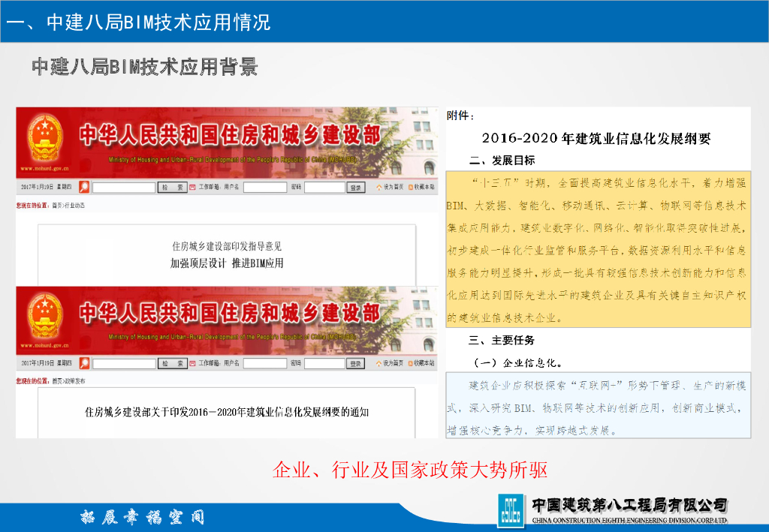The image size is (769, 532).
Task: Click the 密码 password field in upper toolbar
Action: click(x=324, y=187)
